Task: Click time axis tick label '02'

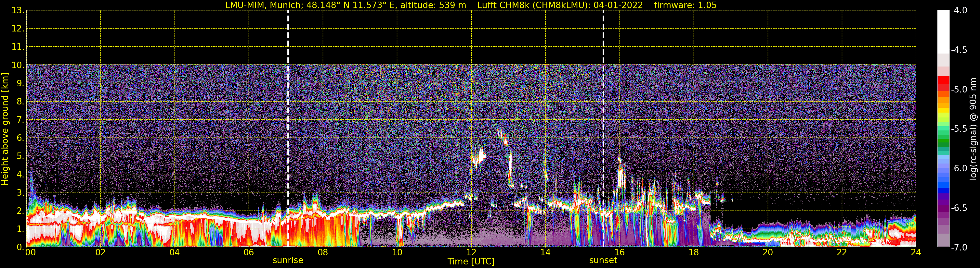Action: [100, 252]
